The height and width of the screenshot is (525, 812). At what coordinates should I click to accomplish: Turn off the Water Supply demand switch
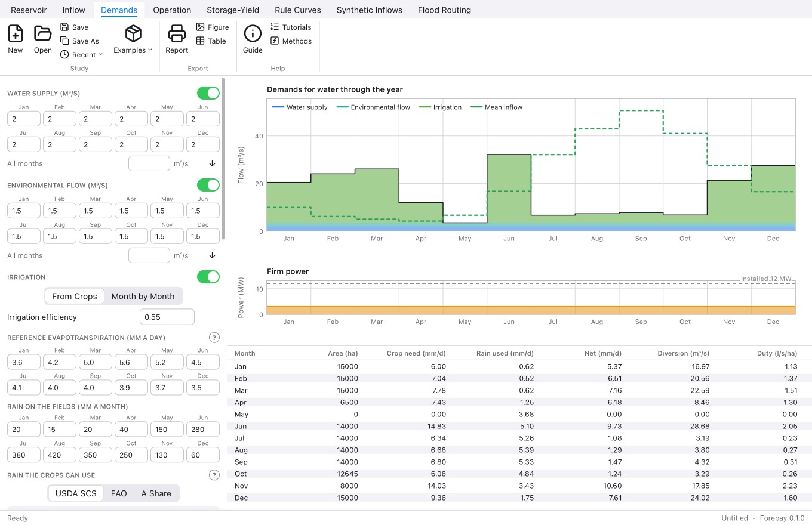coord(208,93)
